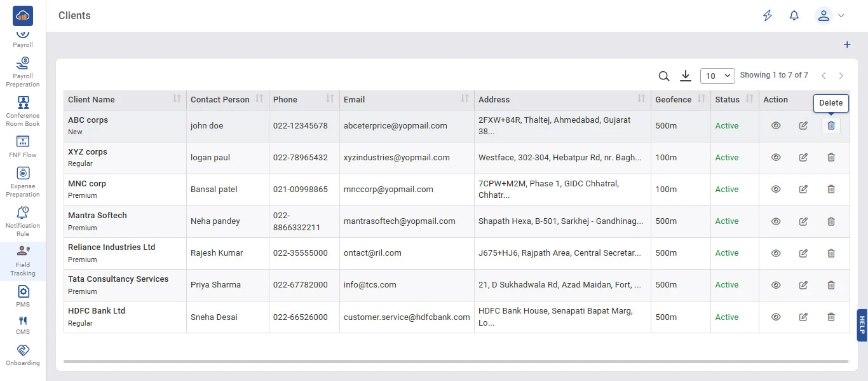Sort the table by Client Name
868x381 pixels.
pos(177,99)
